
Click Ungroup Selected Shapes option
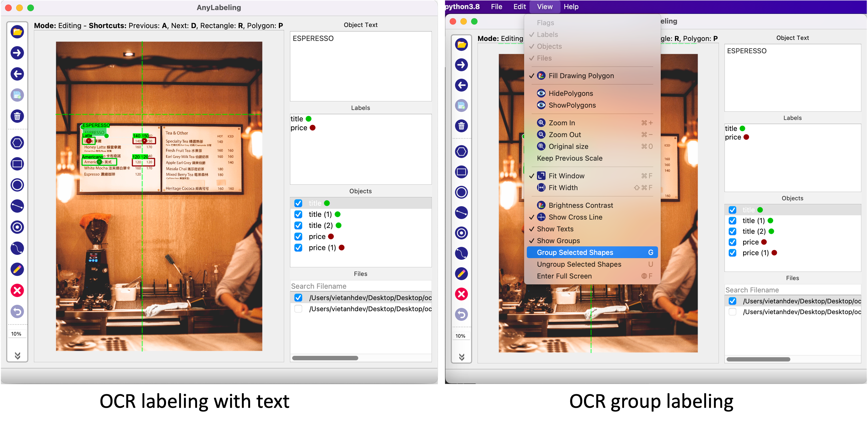[578, 264]
